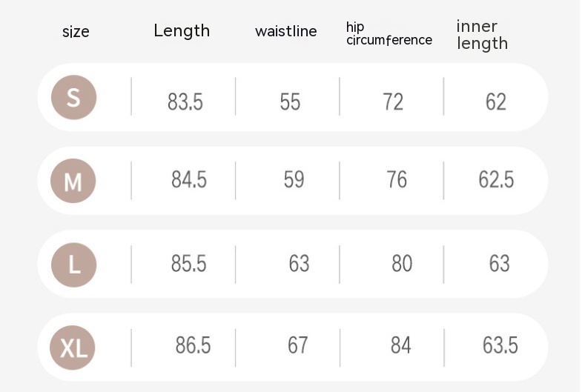The height and width of the screenshot is (392, 585).
Task: Select the "Length" column header
Action: tap(182, 31)
